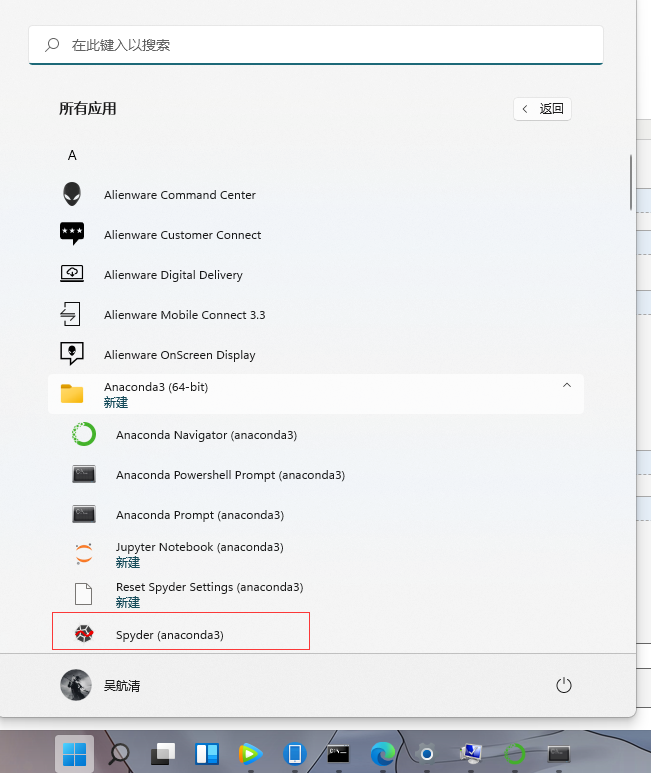Collapse the Anaconda3 (64-bit) folder
Viewport: 651px width, 773px height.
[x=315, y=394]
